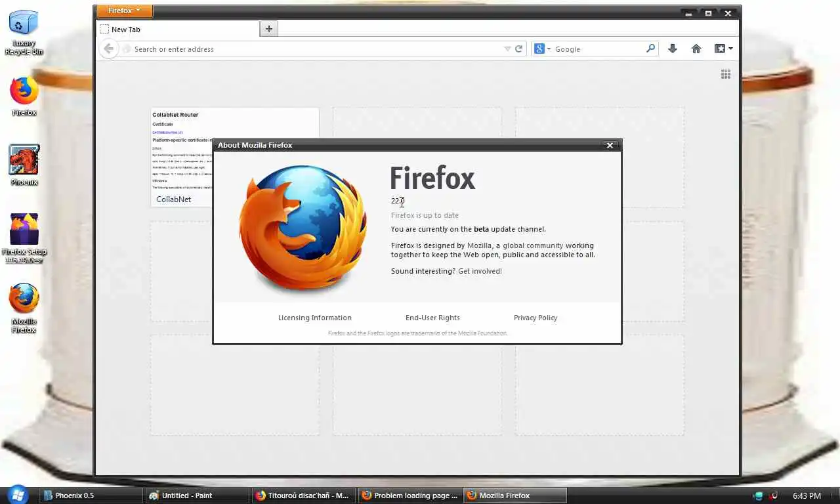Go back using the back arrow
Viewport: 840px width, 504px height.
point(109,49)
